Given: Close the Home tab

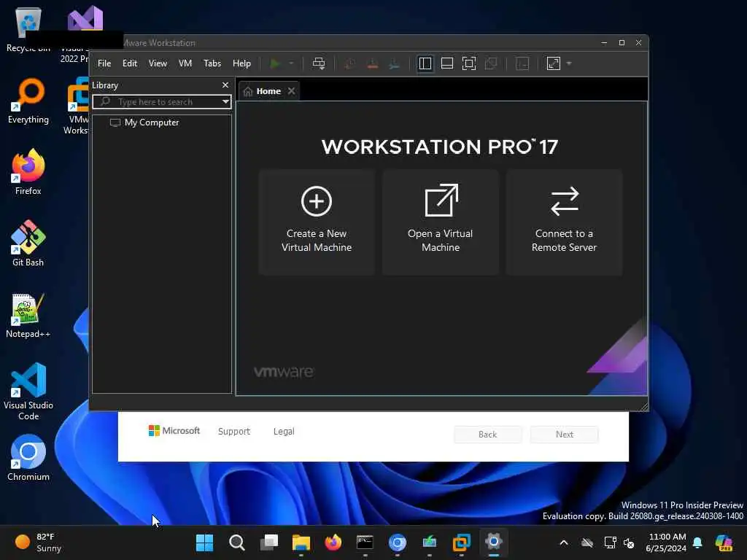Looking at the screenshot, I should pos(292,91).
